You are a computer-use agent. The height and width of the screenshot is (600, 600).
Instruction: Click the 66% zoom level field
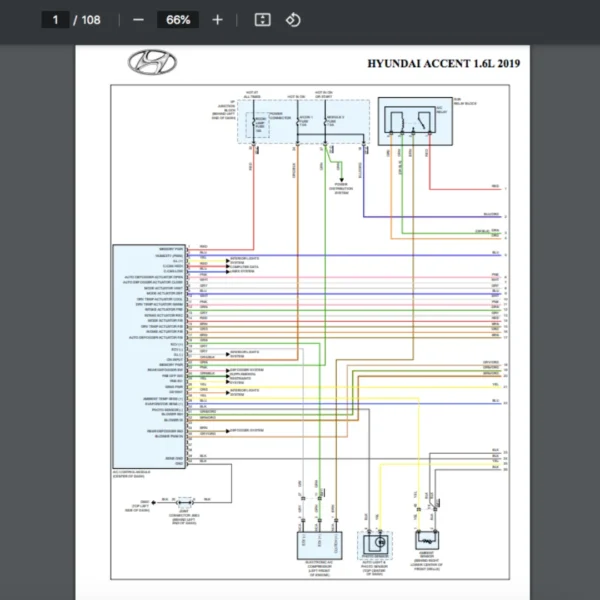pos(178,20)
